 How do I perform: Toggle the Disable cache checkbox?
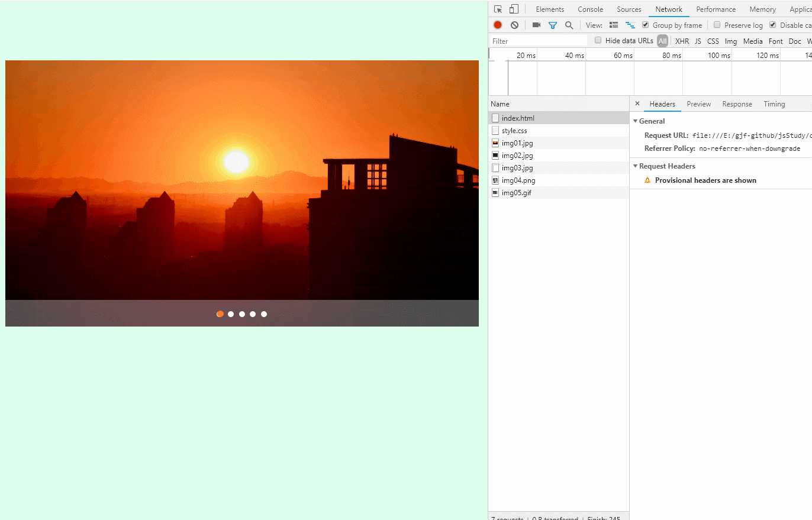pos(773,25)
